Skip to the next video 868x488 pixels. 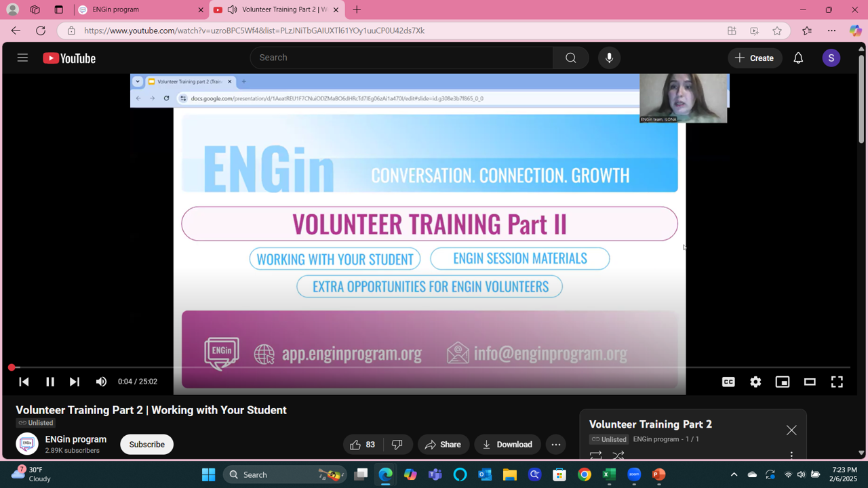(x=75, y=382)
